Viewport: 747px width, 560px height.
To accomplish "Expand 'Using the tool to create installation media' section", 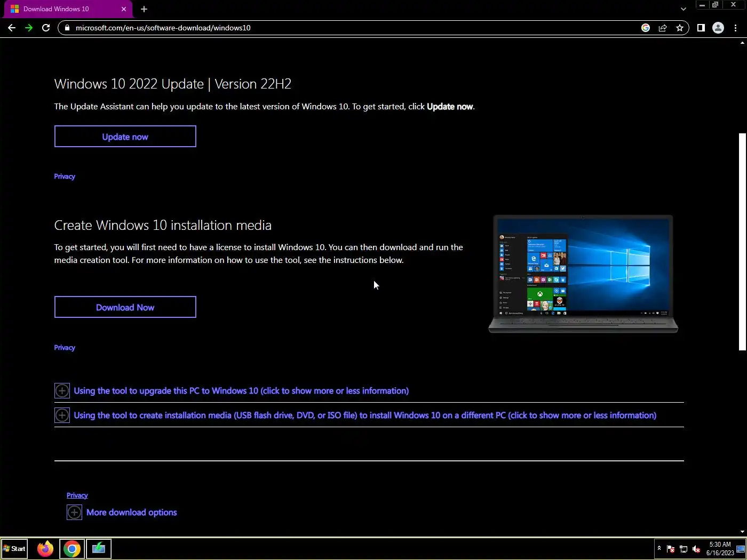I will click(365, 415).
